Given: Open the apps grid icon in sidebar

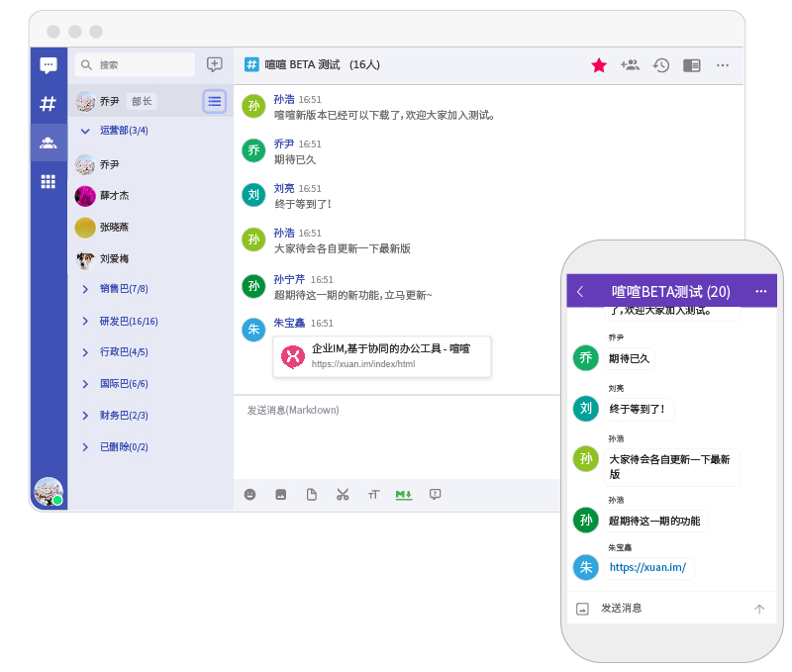Looking at the screenshot, I should coord(48,181).
